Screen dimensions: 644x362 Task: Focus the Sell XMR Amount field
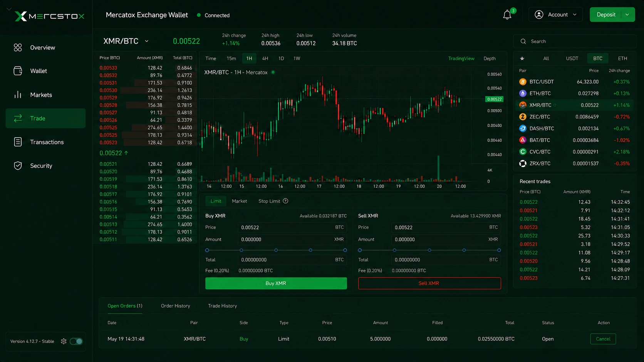tap(446, 239)
